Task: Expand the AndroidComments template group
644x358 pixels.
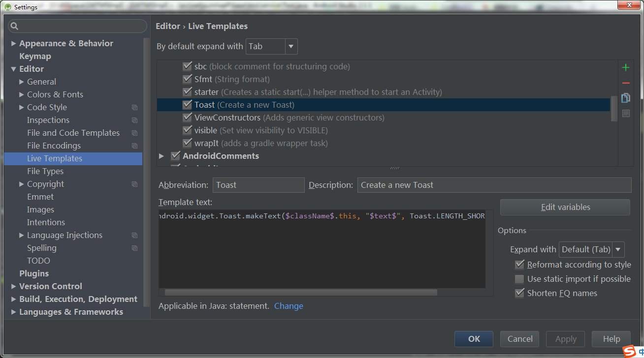Action: pos(161,156)
